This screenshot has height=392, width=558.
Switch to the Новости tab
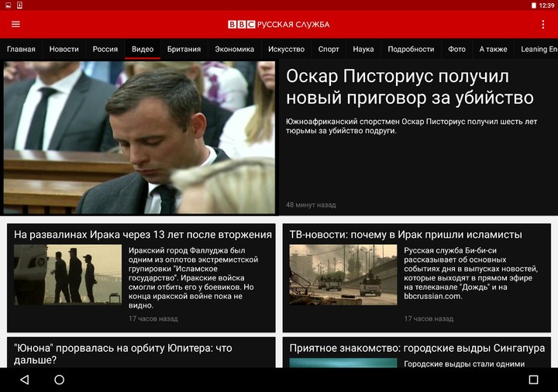click(64, 49)
